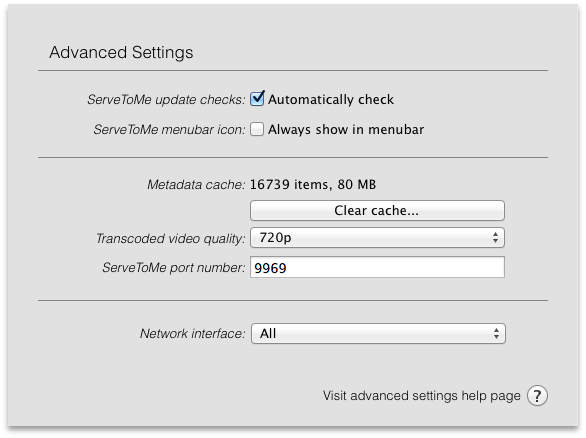Image resolution: width=586 pixels, height=438 pixels.
Task: Click the 'Transcoded video quality:' label
Action: tap(170, 238)
